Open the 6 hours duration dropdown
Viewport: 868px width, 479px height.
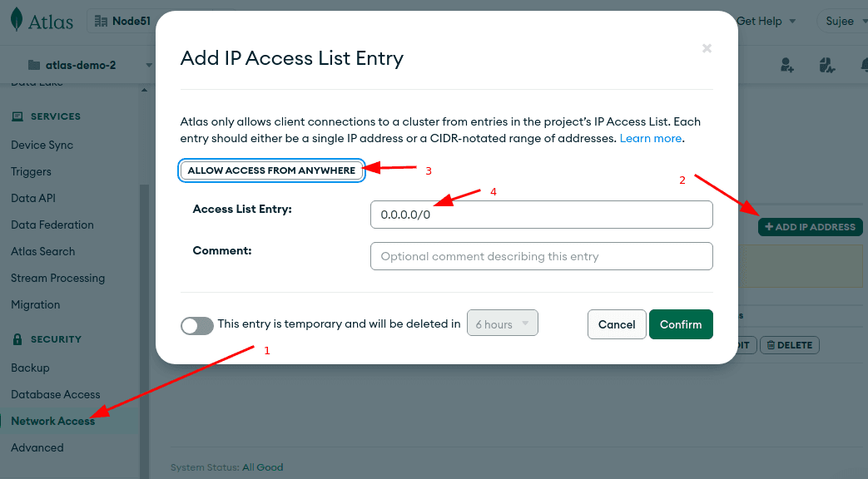(503, 323)
